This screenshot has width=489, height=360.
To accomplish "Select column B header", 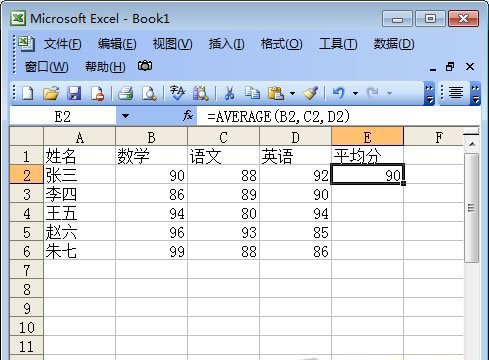I will (x=151, y=137).
